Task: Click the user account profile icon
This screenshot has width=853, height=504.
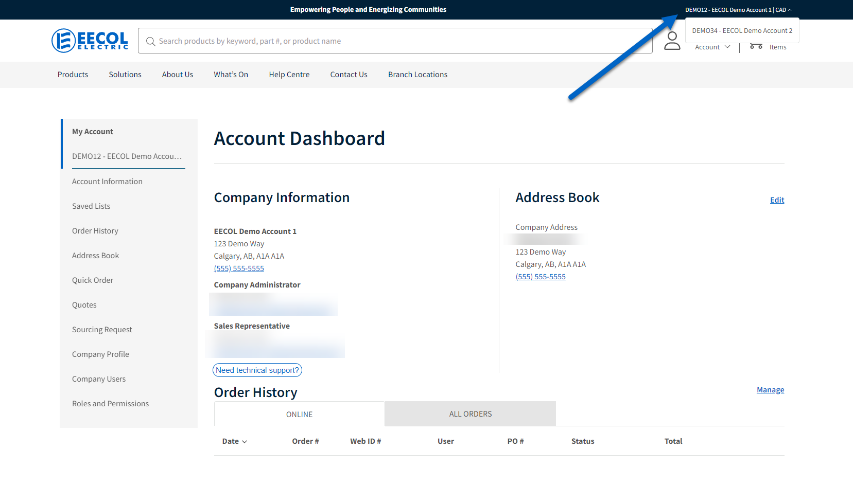Action: tap(672, 41)
